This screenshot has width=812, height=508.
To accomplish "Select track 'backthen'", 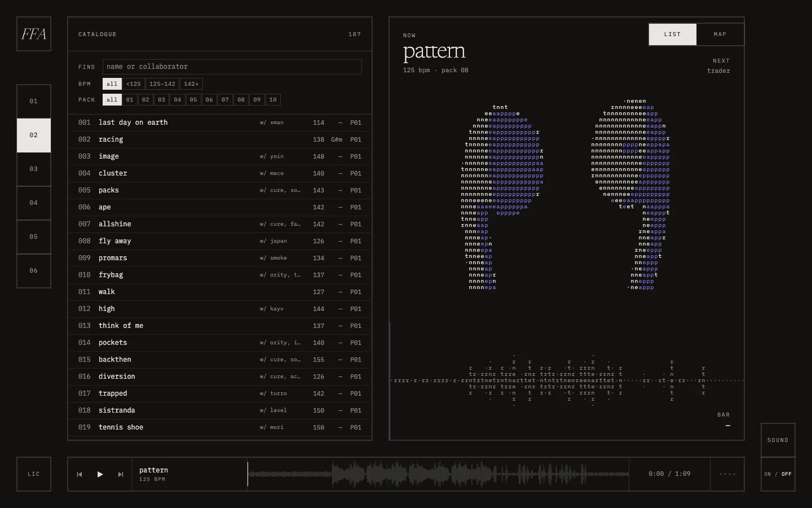I will (x=220, y=360).
